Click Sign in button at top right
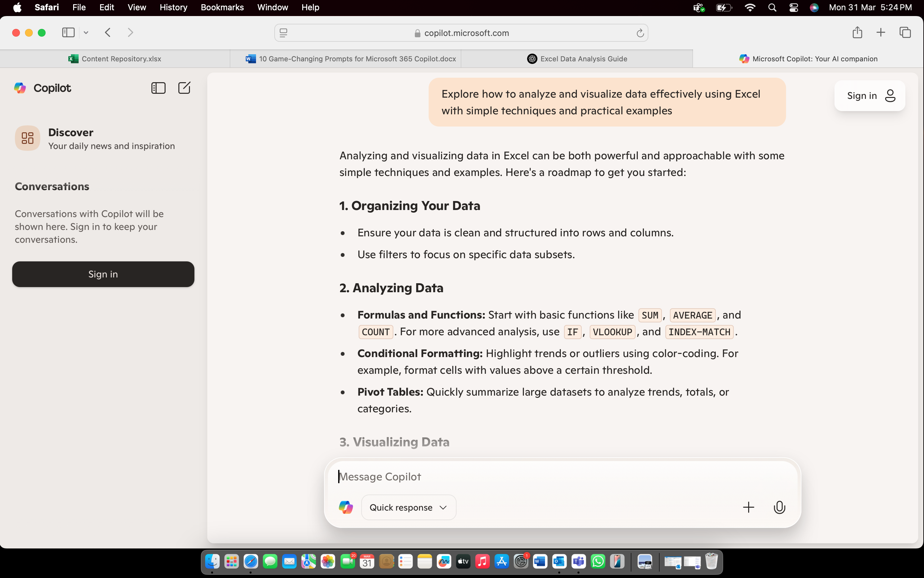 (869, 96)
